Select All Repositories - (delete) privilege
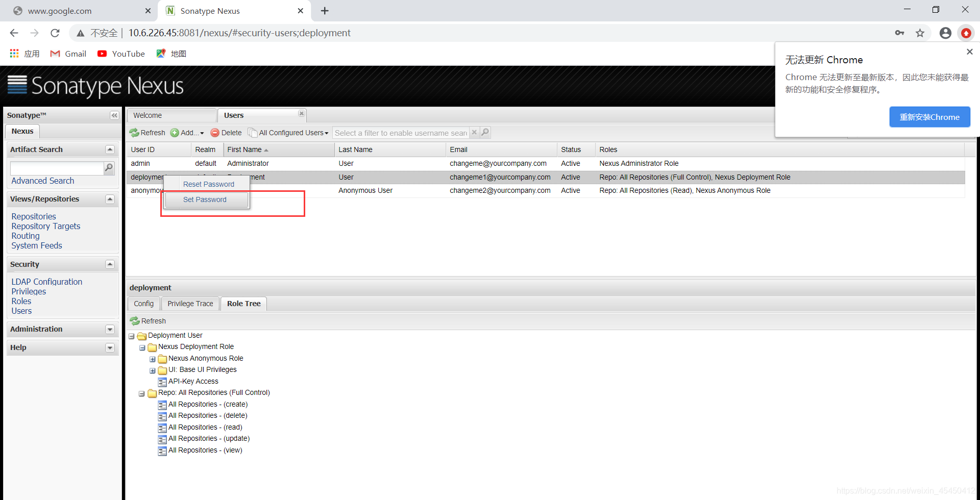Screen dimensions: 980x500 pos(208,415)
